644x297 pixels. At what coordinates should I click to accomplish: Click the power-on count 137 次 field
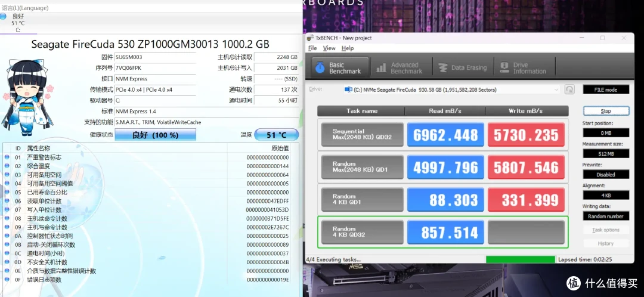[x=277, y=89]
